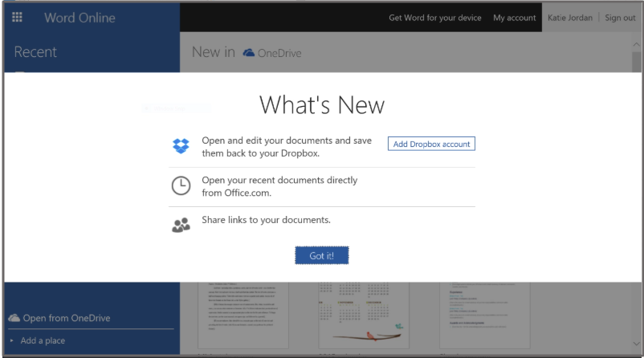
Task: Click the scrollbar up arrow
Action: pos(636,44)
